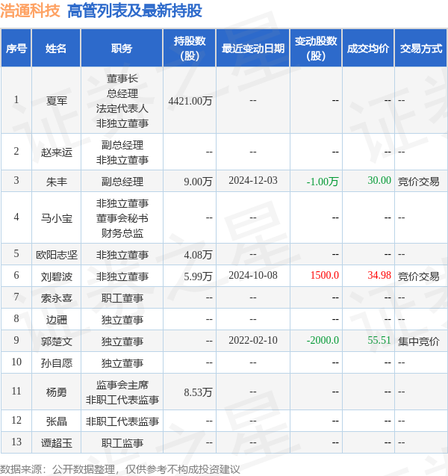Click the position 职工董事
This screenshot has width=448, height=476.
click(x=122, y=298)
